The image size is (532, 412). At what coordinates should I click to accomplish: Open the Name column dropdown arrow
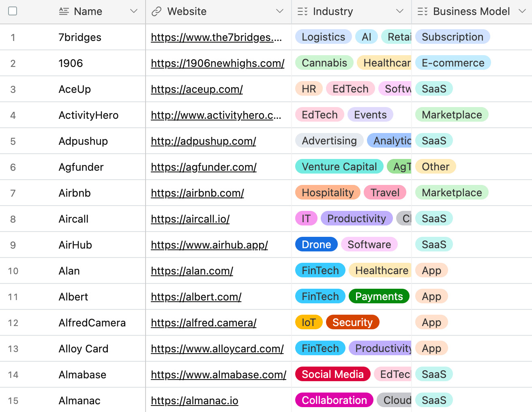pos(134,11)
